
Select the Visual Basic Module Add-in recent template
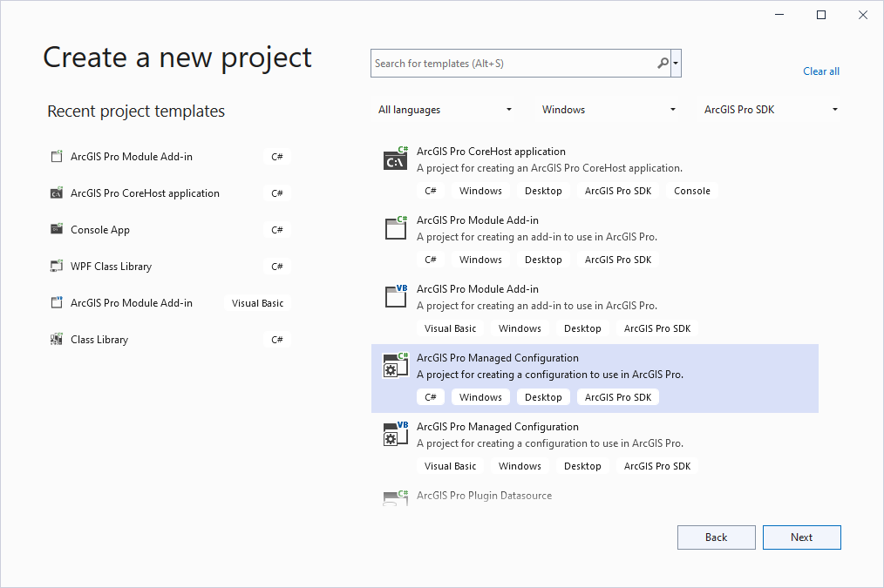click(x=131, y=302)
